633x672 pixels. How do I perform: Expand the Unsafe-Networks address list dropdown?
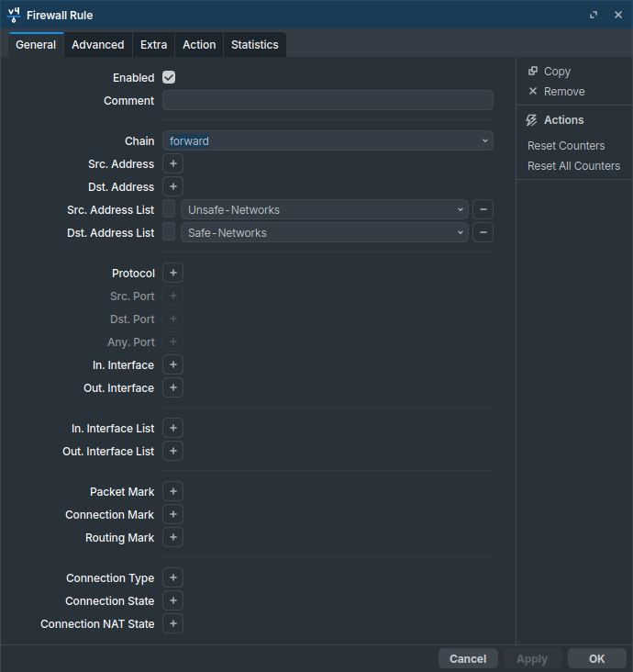click(x=324, y=210)
